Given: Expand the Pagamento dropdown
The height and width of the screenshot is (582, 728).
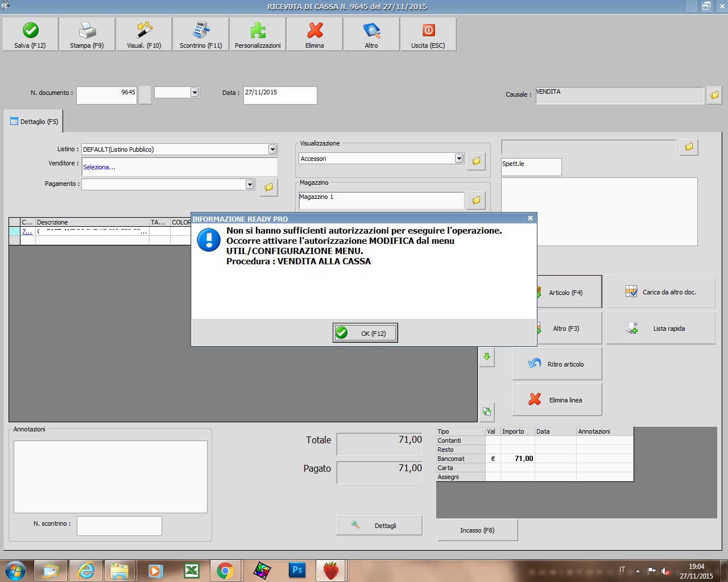Looking at the screenshot, I should 250,184.
